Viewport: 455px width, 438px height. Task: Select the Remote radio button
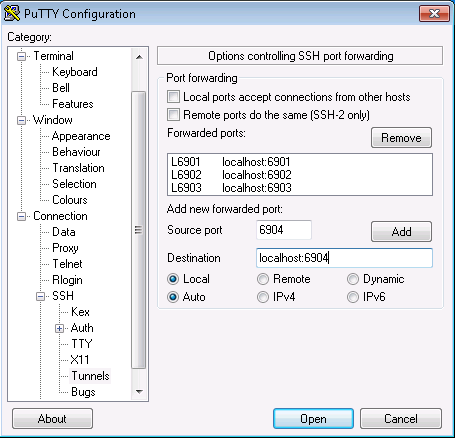[x=263, y=279]
